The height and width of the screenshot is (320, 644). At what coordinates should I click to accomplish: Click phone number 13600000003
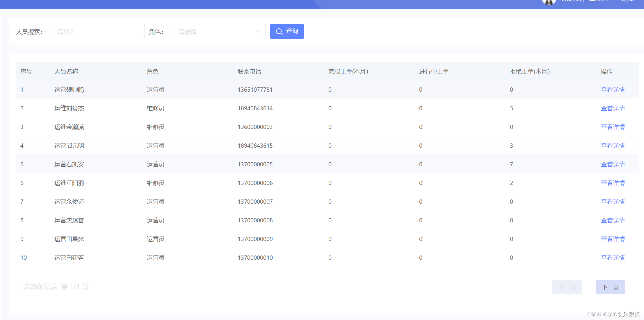click(255, 127)
